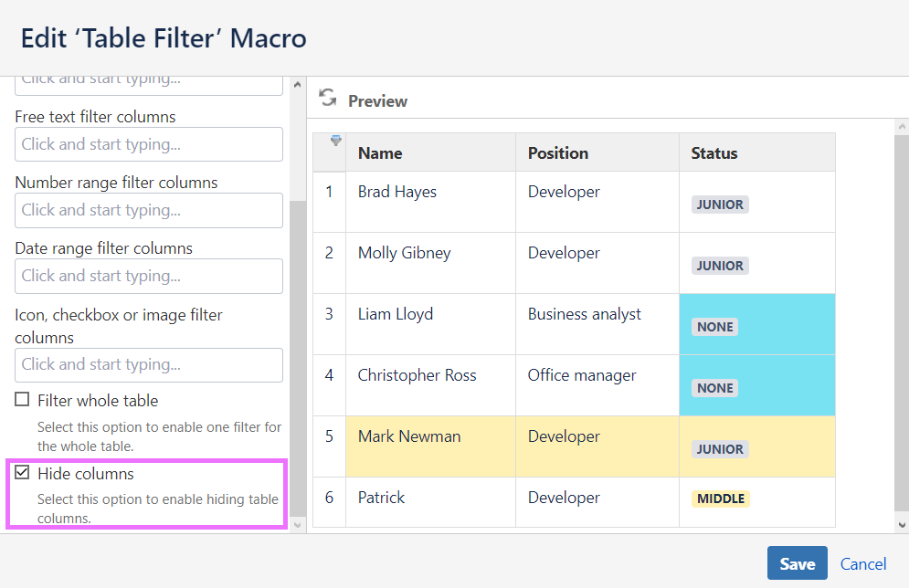This screenshot has width=909, height=588.
Task: Click the NONE status badge for Liam Lloyd
Action: pos(715,327)
